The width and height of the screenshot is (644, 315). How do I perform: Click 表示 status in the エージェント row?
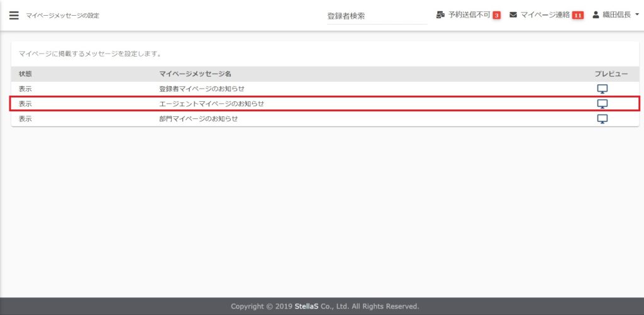tap(25, 104)
